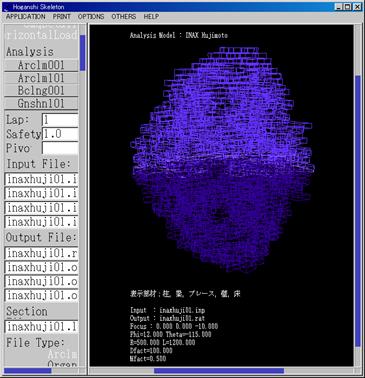
Task: Click the model view horizontal scrollbar thumb
Action: pyautogui.click(x=219, y=371)
